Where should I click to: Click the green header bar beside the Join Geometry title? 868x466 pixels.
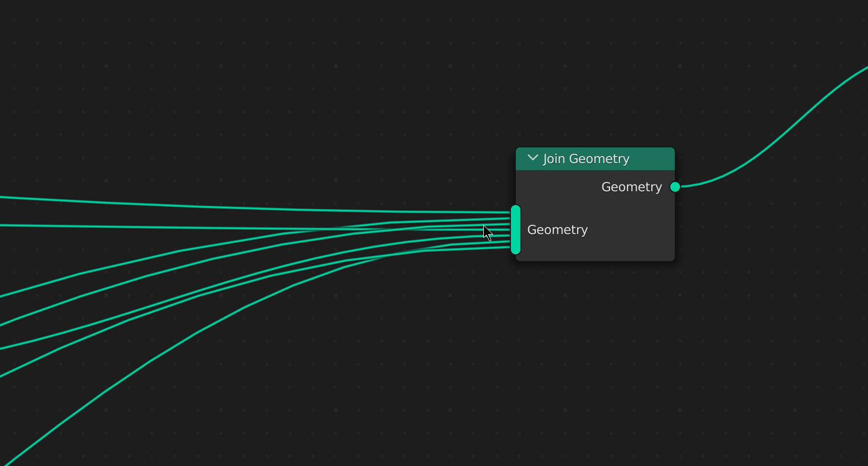coord(653,159)
